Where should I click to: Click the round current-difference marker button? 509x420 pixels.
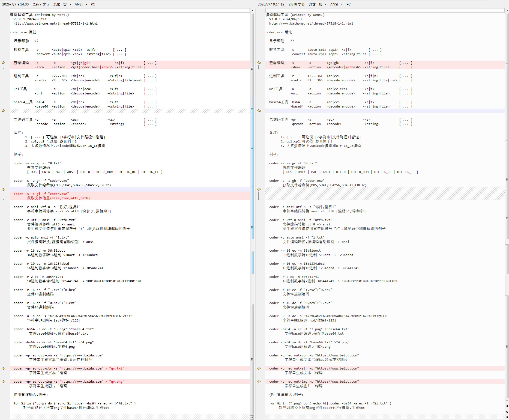coord(507,411)
